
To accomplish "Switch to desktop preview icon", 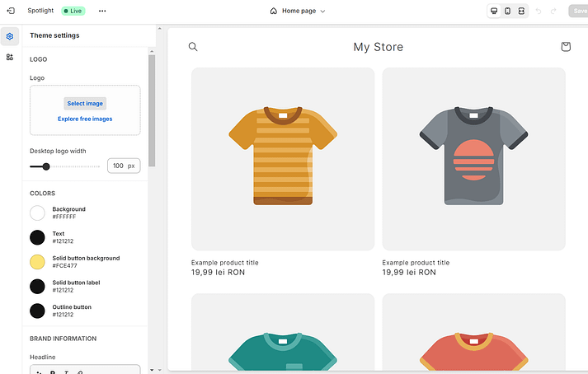I will coord(494,11).
